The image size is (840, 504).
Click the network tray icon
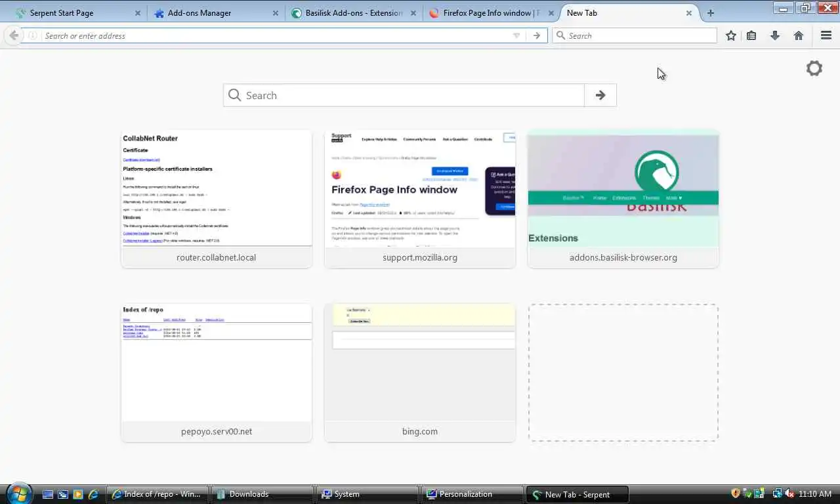pyautogui.click(x=778, y=493)
